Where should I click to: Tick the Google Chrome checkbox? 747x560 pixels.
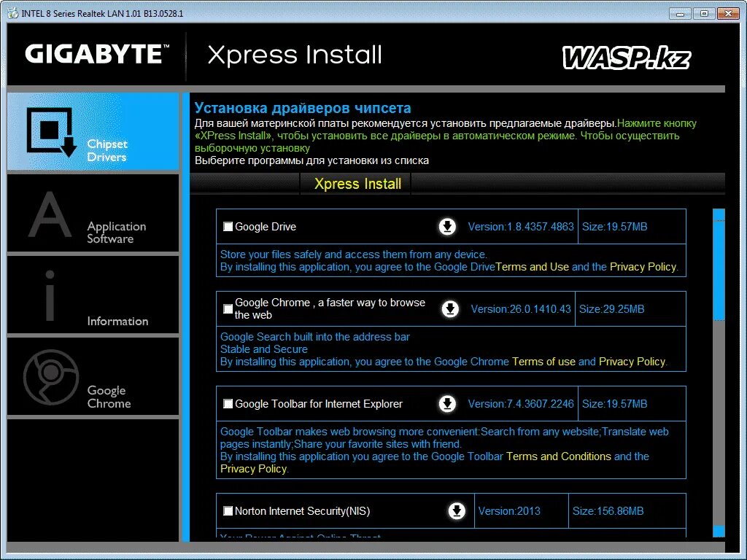tap(228, 309)
